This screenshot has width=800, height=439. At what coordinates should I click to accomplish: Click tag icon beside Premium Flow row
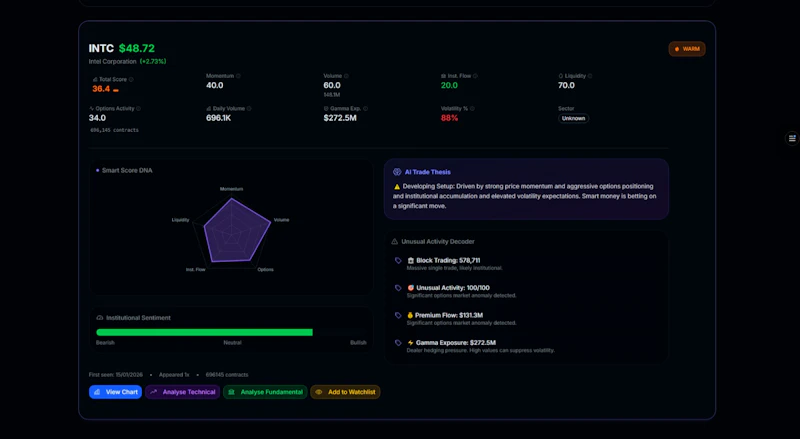(398, 315)
